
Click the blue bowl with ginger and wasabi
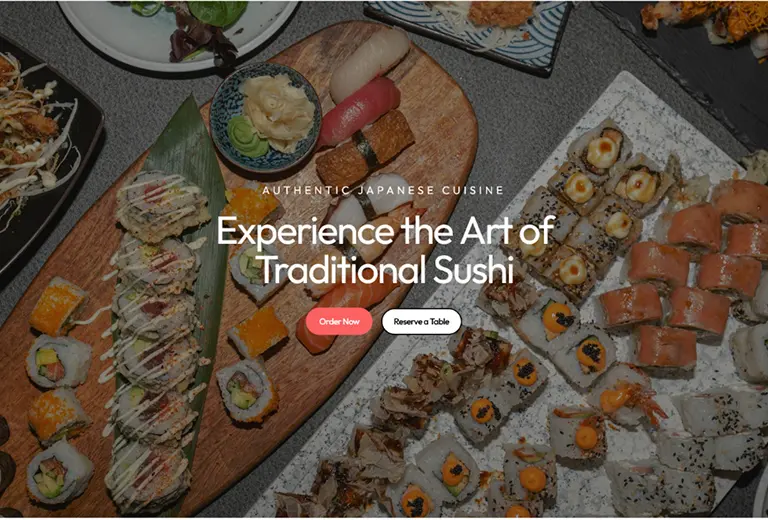[x=265, y=117]
